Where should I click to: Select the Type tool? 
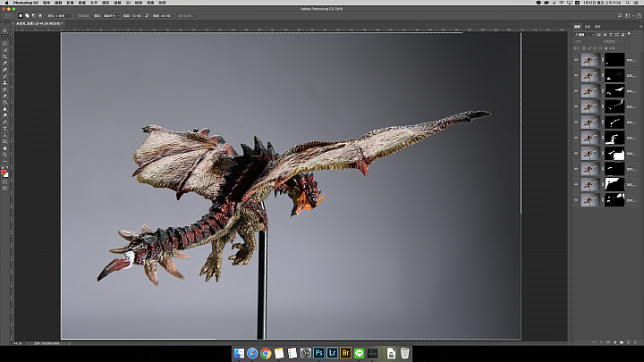point(5,129)
